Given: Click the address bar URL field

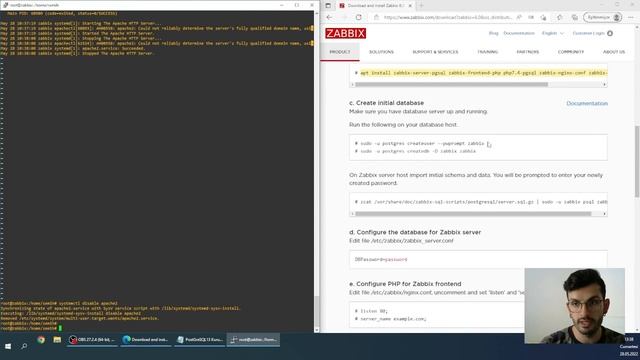Looking at the screenshot, I should [x=448, y=17].
